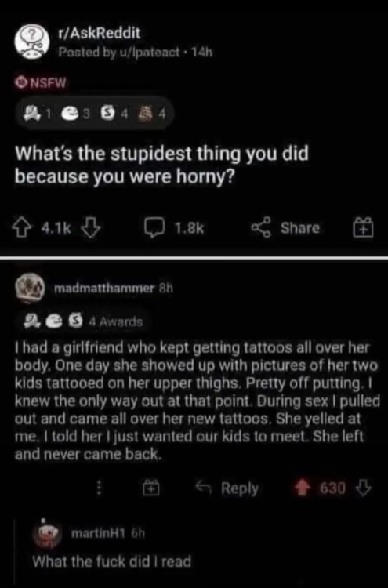Image resolution: width=388 pixels, height=588 pixels.
Task: Open the comment's three-dot options menu
Action: click(x=100, y=488)
